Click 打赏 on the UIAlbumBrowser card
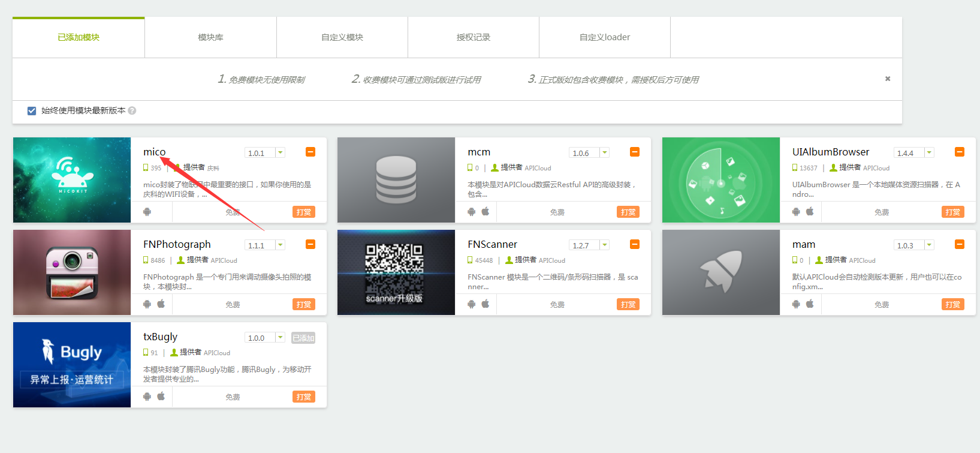This screenshot has height=453, width=980. (953, 212)
